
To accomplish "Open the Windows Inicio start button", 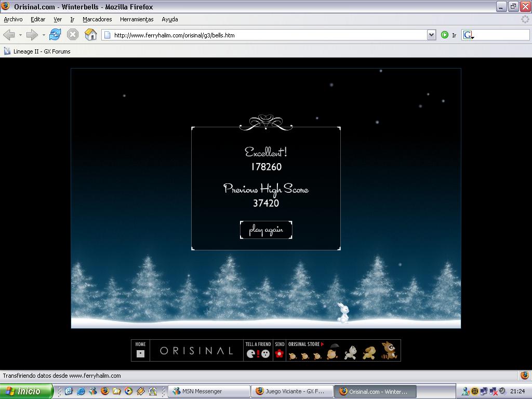I will 26,391.
